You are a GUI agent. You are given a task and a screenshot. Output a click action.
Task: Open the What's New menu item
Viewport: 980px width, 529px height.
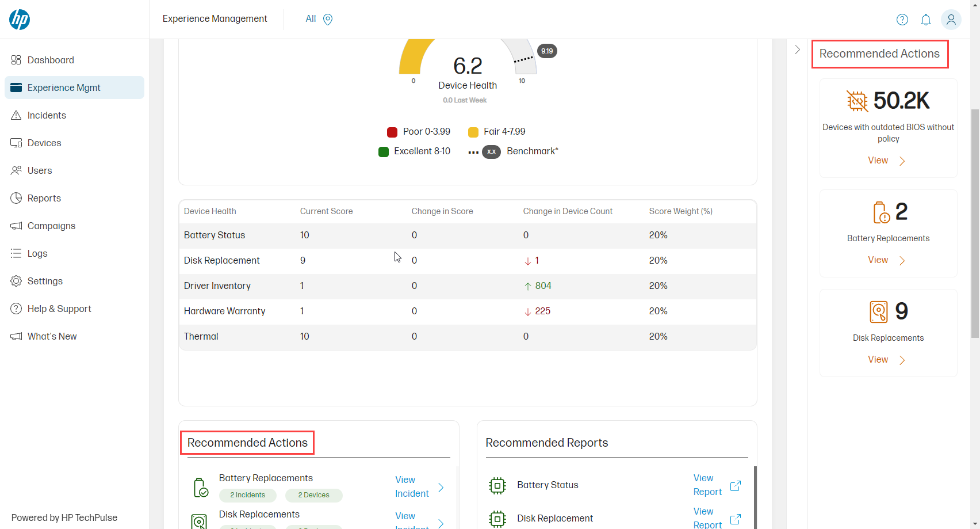pos(52,336)
